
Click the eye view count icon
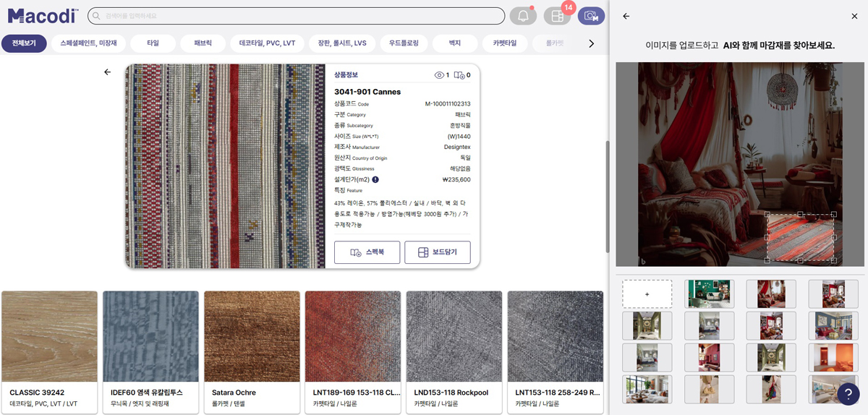[438, 75]
